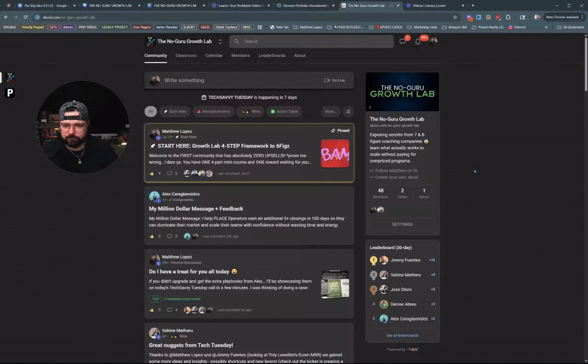Screen dimensions: 588x364
Task: Open My Million Dollar Message post
Action: click(196, 209)
